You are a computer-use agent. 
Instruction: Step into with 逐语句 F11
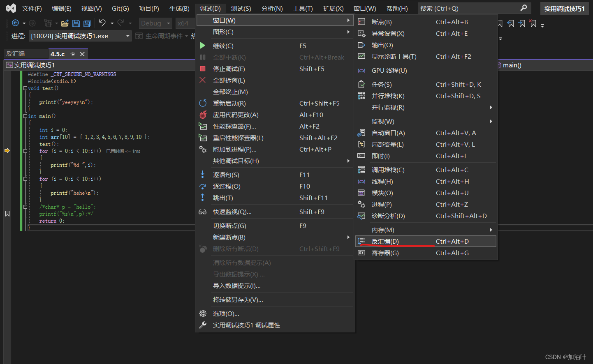click(x=275, y=175)
